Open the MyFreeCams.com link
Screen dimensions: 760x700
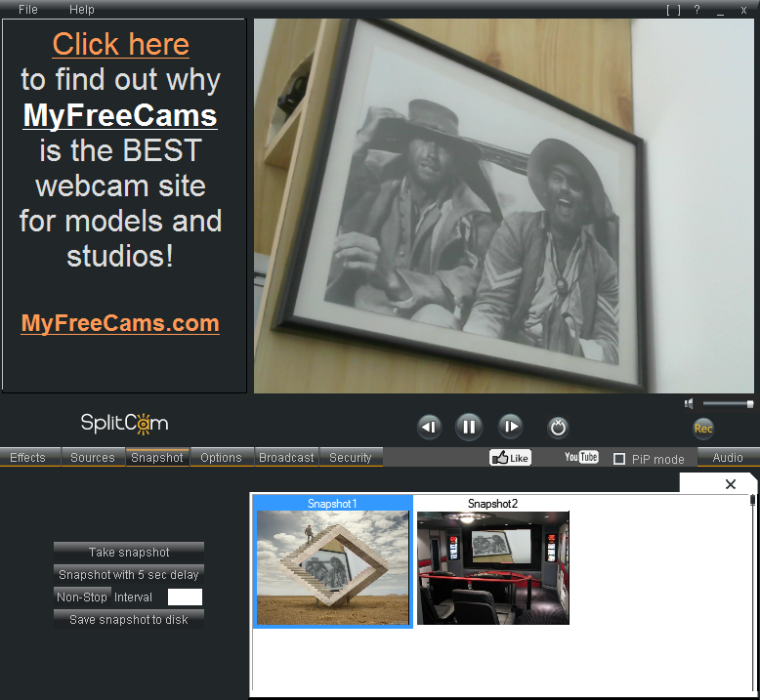click(120, 323)
